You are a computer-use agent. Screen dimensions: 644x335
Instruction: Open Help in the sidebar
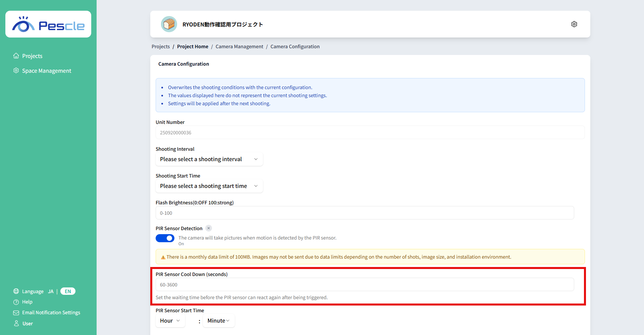point(27,302)
